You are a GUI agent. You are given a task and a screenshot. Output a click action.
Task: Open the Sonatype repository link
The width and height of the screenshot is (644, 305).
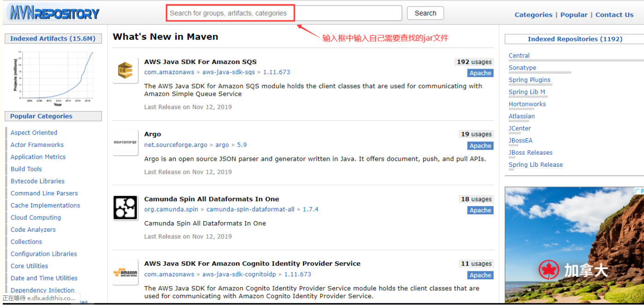pyautogui.click(x=522, y=68)
